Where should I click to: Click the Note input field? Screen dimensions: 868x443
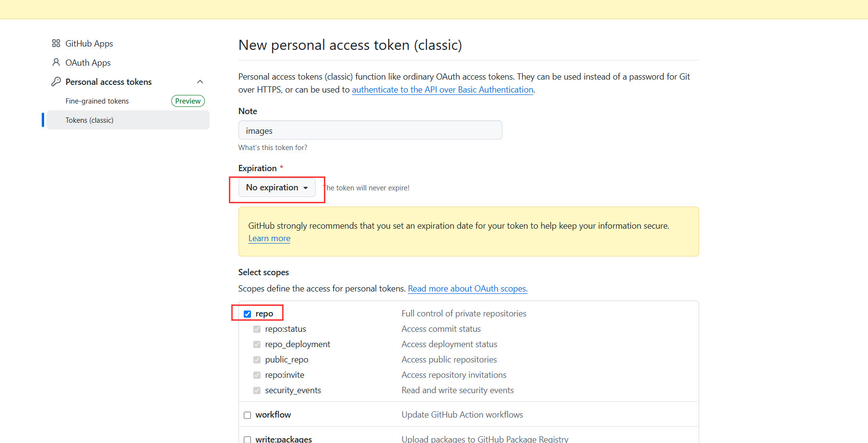point(370,130)
